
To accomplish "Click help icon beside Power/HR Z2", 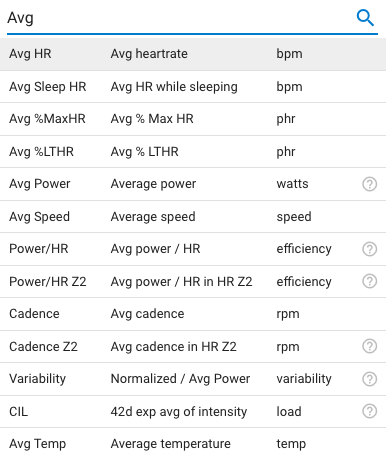I will pyautogui.click(x=369, y=281).
